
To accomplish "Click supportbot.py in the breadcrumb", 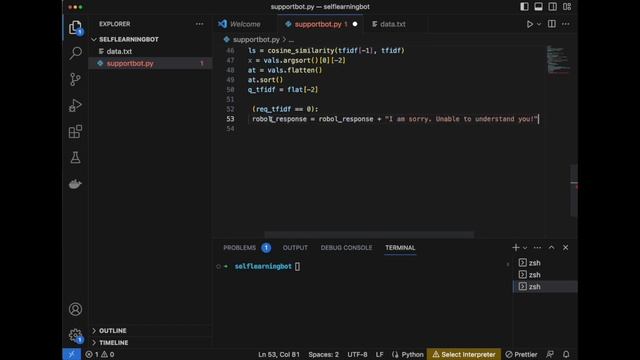I will pos(256,40).
